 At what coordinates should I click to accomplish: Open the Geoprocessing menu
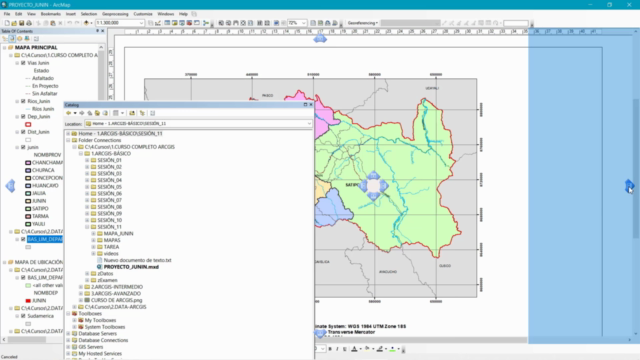115,14
